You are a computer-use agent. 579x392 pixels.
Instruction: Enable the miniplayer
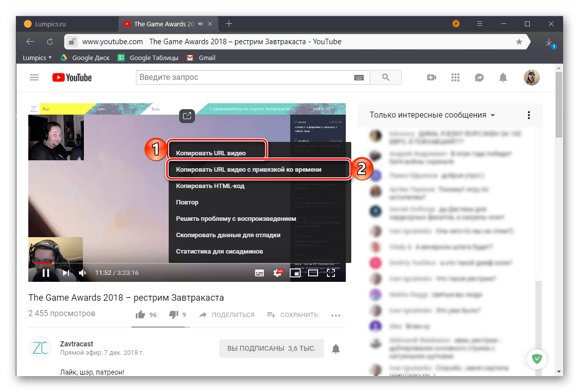pos(295,273)
